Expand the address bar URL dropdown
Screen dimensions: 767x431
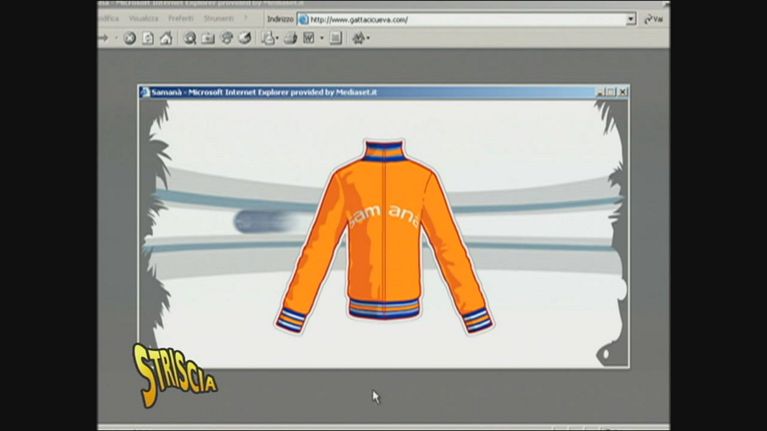[x=631, y=19]
